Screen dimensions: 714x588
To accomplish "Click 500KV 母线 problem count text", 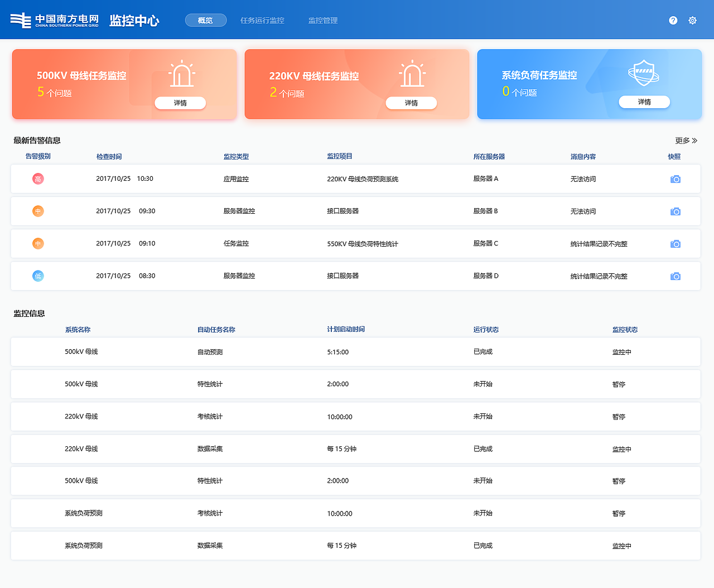I will 54,92.
